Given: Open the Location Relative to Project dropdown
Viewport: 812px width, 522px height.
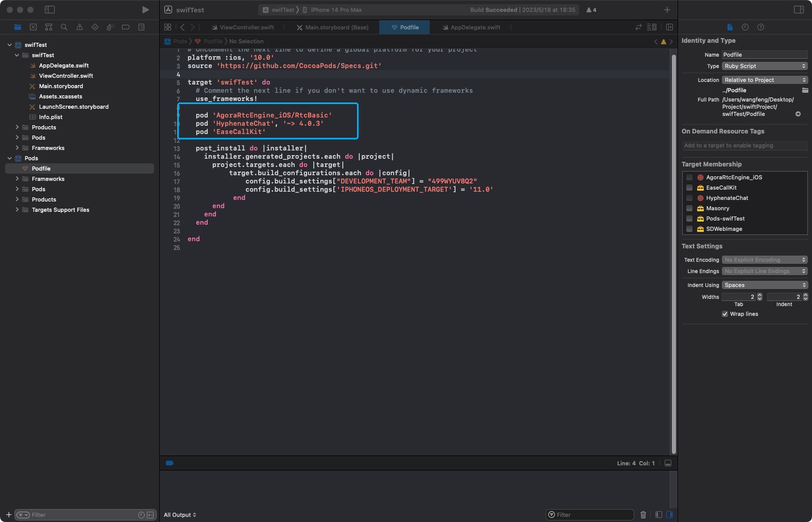Looking at the screenshot, I should (765, 80).
